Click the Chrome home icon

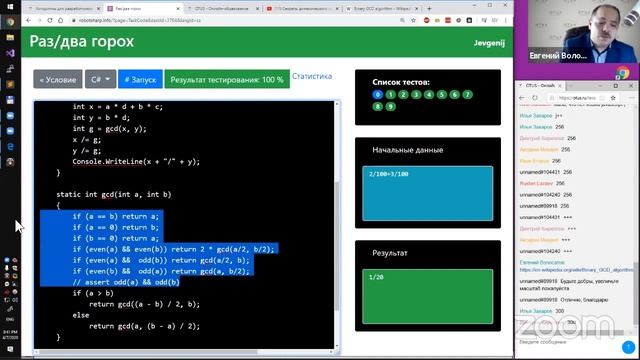60,20
